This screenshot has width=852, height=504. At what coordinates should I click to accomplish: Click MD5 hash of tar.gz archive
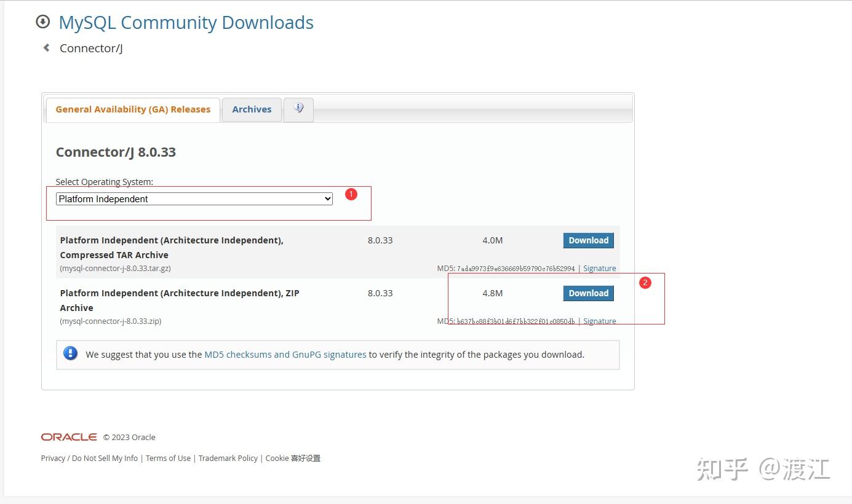point(516,269)
